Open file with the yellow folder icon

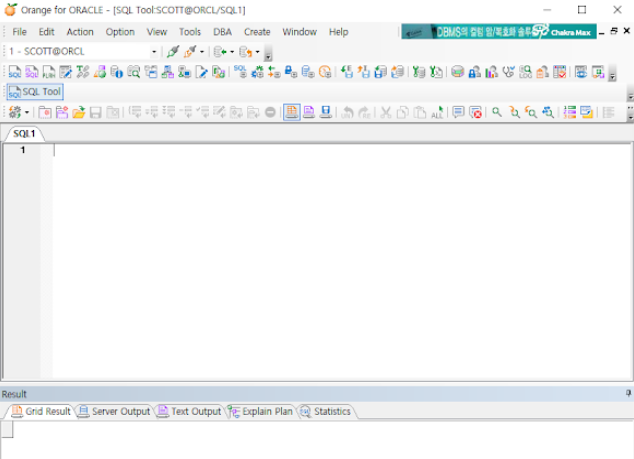(x=78, y=112)
